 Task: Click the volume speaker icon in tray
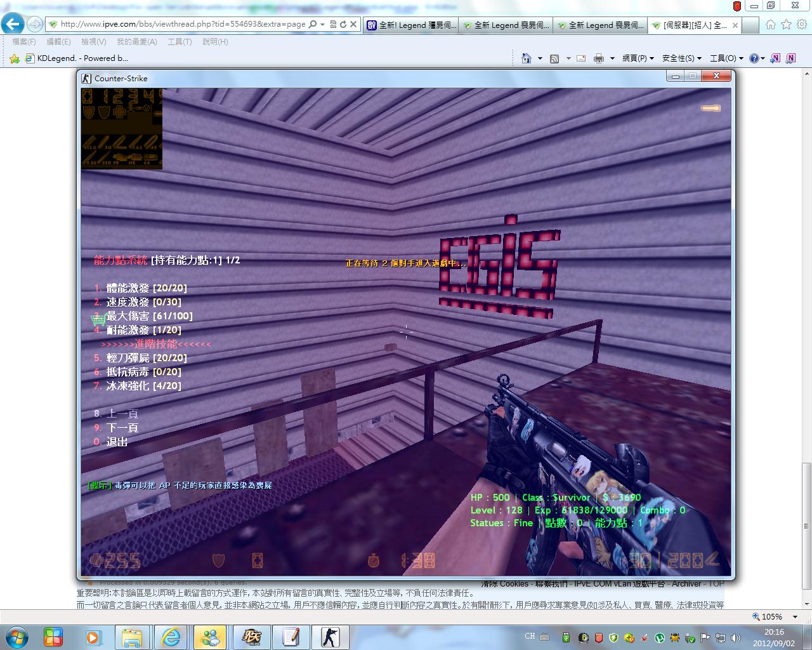[x=736, y=637]
